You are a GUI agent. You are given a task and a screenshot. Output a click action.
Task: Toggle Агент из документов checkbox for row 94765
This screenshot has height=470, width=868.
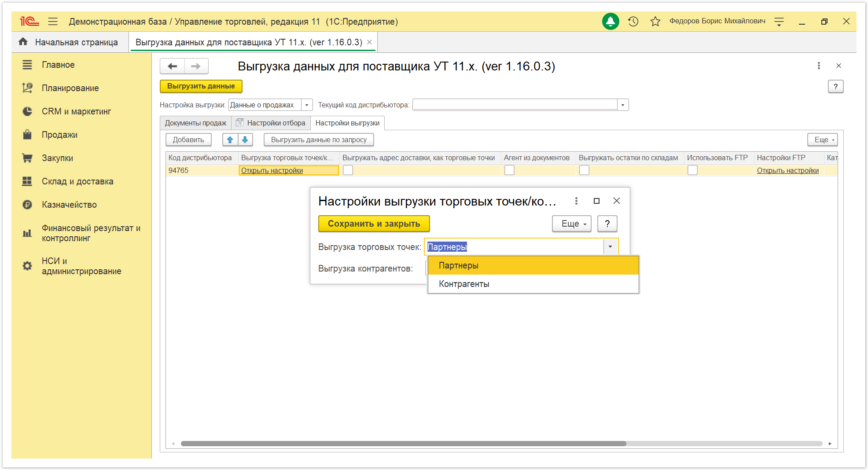[x=509, y=170]
